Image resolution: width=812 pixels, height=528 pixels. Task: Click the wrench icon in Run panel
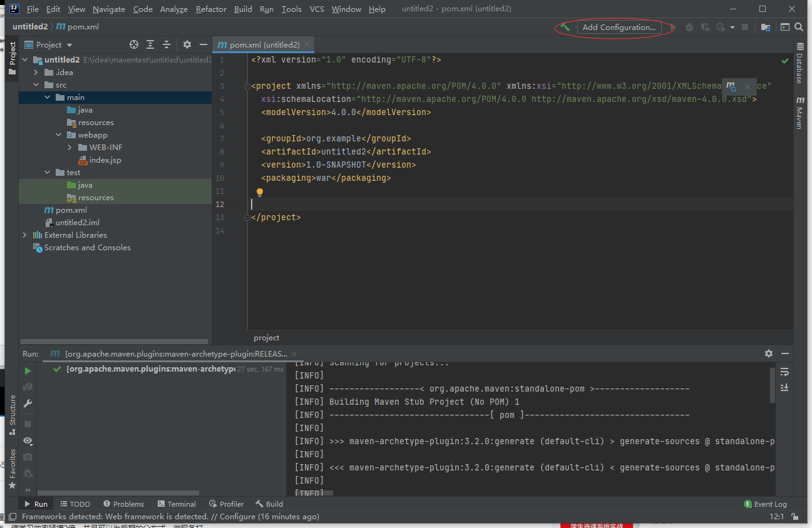28,404
